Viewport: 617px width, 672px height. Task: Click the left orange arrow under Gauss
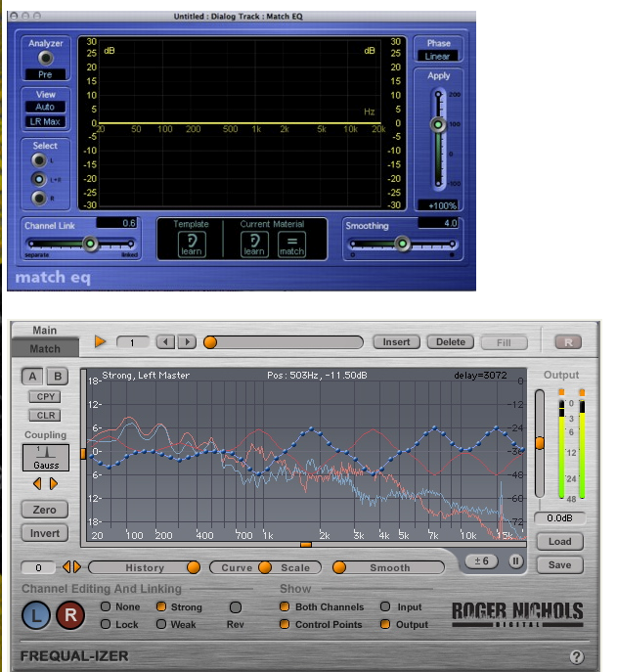[x=37, y=484]
